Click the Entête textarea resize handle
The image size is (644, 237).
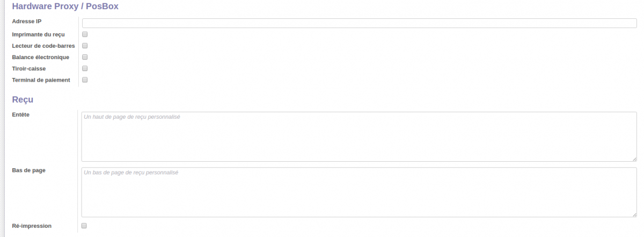pyautogui.click(x=634, y=159)
